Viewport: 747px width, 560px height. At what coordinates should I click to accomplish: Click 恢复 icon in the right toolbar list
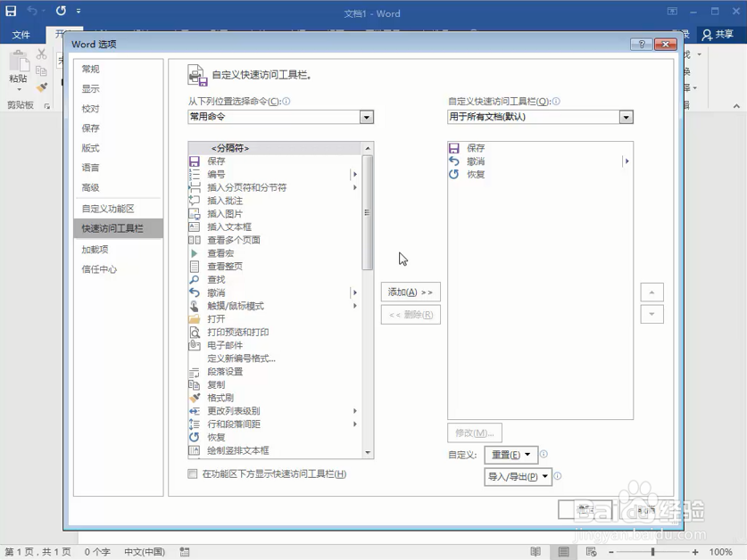coord(454,174)
